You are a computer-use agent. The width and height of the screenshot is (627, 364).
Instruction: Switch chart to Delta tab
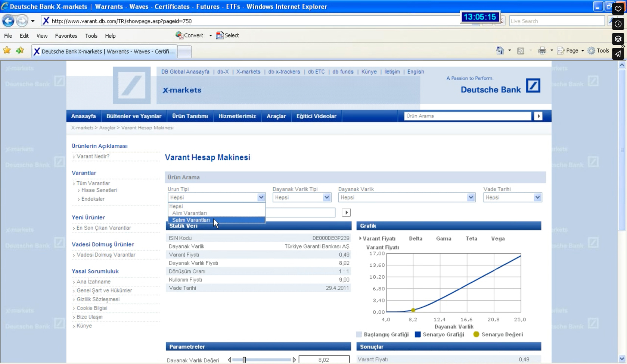click(416, 239)
